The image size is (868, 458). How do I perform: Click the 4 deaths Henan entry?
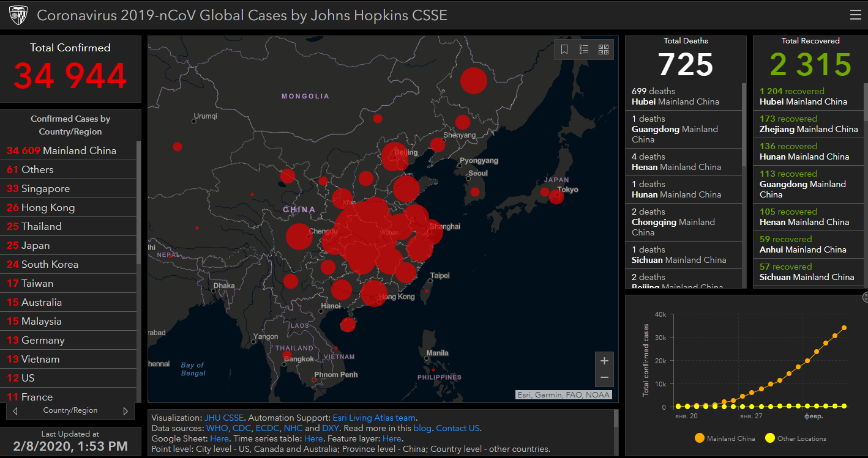(683, 162)
